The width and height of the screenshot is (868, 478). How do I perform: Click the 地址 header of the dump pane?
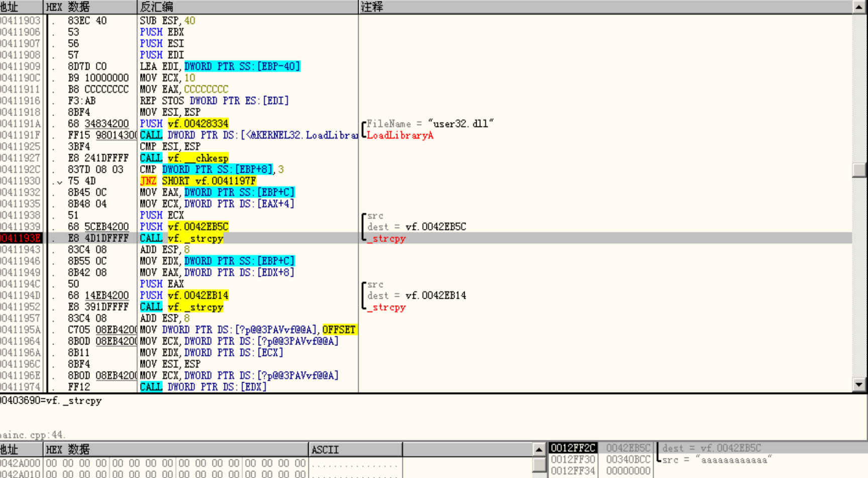(21, 449)
